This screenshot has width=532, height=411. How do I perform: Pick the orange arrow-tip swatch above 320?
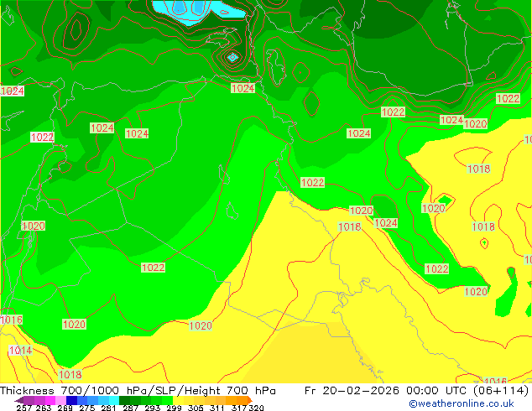[x=250, y=400]
